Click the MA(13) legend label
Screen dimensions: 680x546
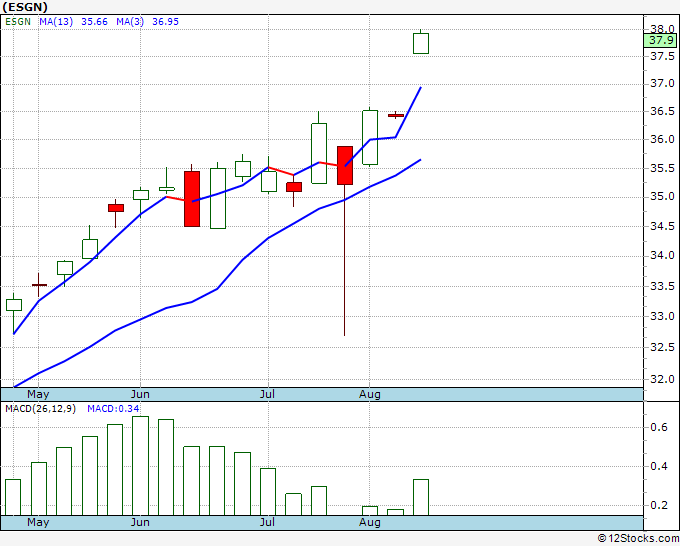56,22
